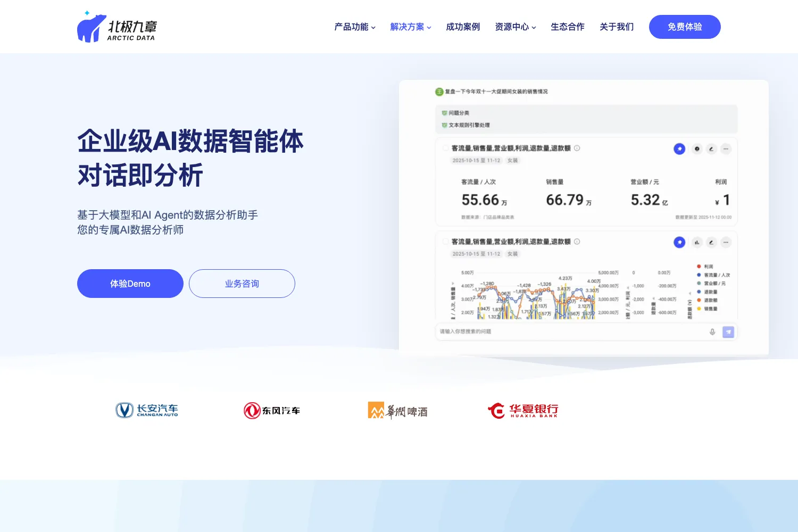Open the 关于我们 menu item
This screenshot has height=532, width=798.
[x=617, y=27]
